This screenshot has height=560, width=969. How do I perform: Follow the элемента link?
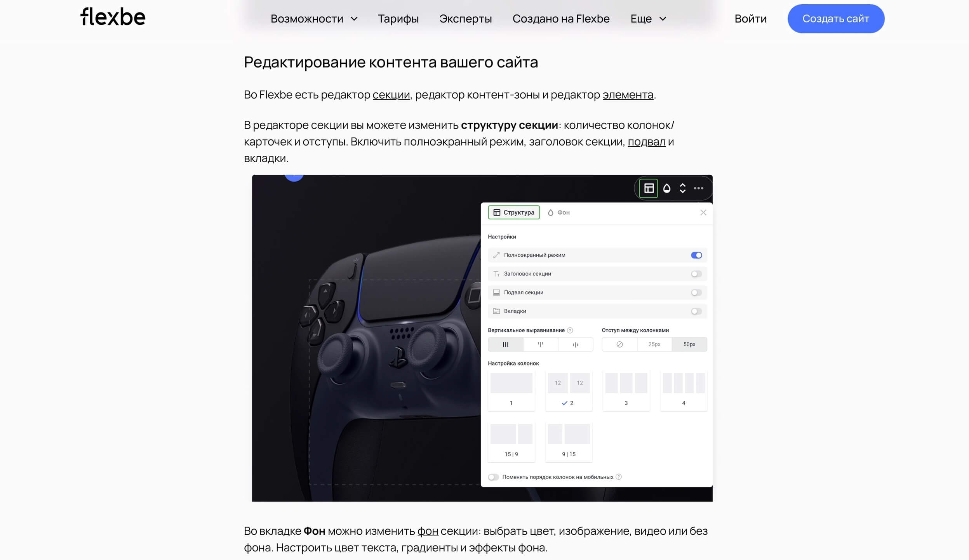click(628, 95)
